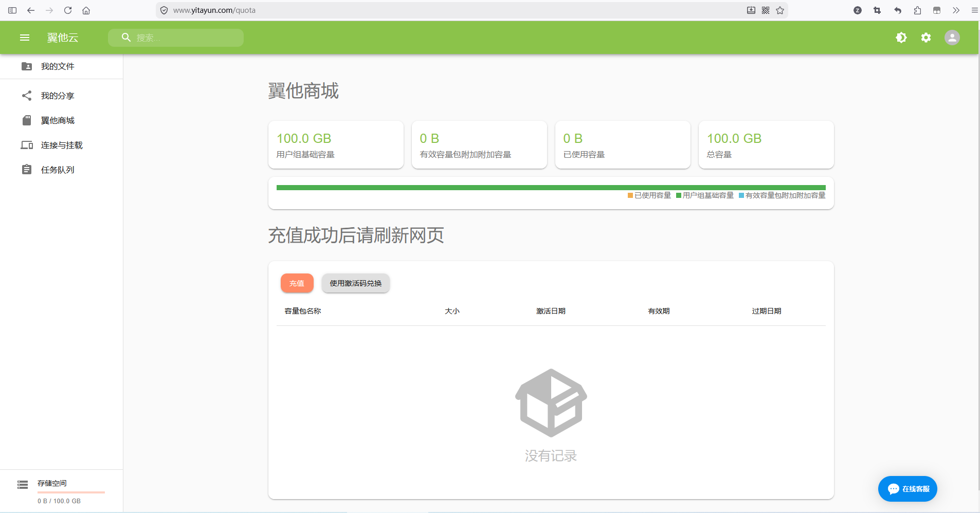Click the 翼他商城 SD card icon
Screen dimensions: 980x513
click(27, 120)
